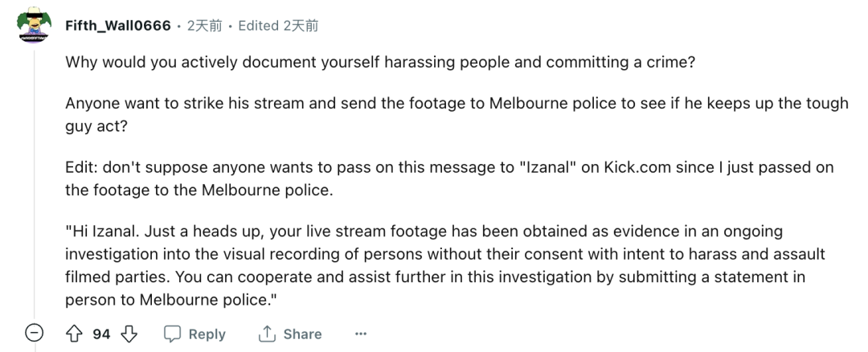This screenshot has height=352, width=868.
Task: Click the commenter's avatar image
Action: tap(34, 28)
